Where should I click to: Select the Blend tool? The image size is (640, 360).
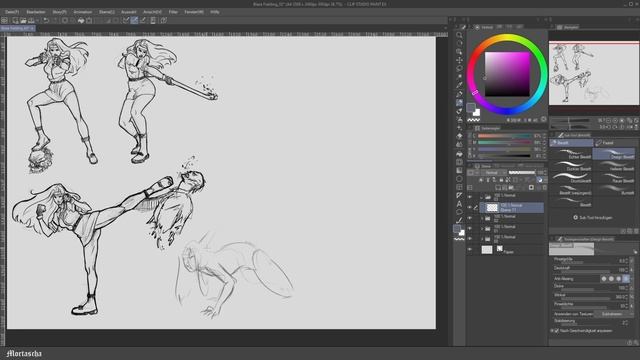459,144
